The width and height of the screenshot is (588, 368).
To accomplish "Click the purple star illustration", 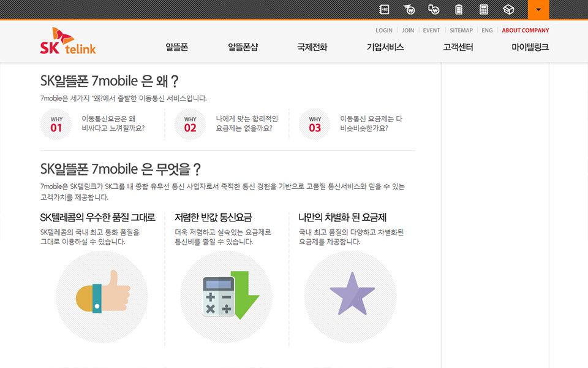I will click(x=352, y=295).
